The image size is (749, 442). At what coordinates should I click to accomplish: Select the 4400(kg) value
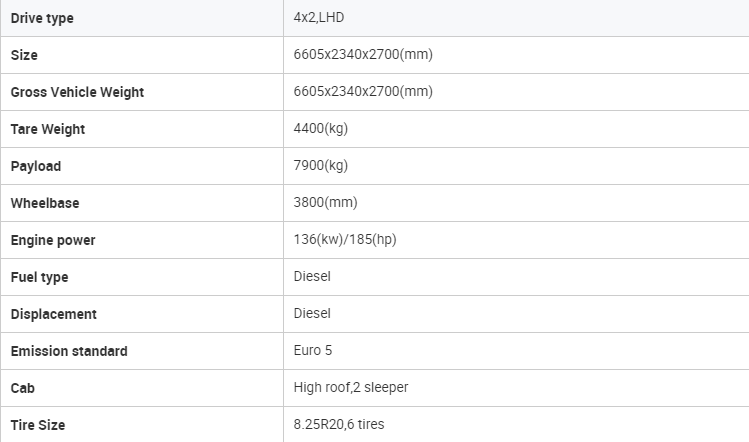tap(321, 129)
